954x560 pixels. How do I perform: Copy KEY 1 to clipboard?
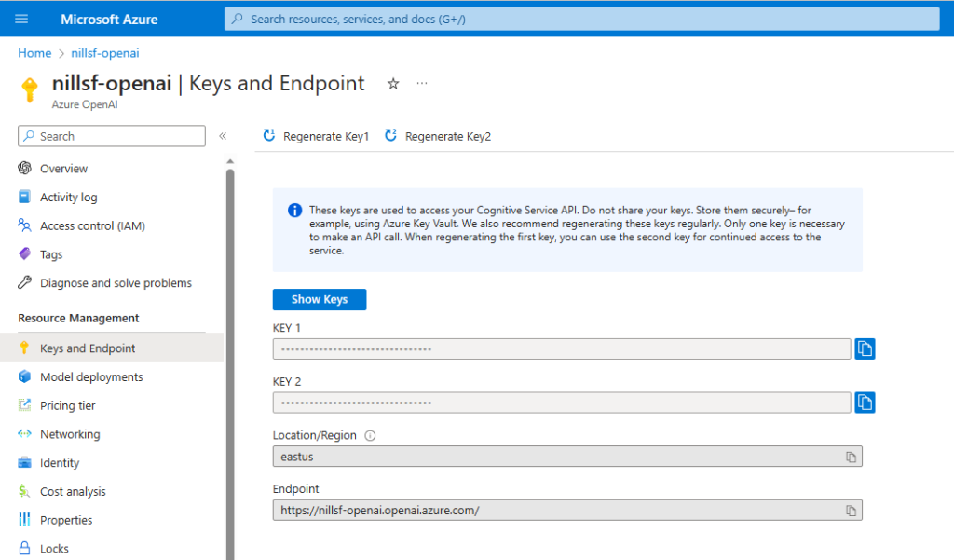pos(865,348)
